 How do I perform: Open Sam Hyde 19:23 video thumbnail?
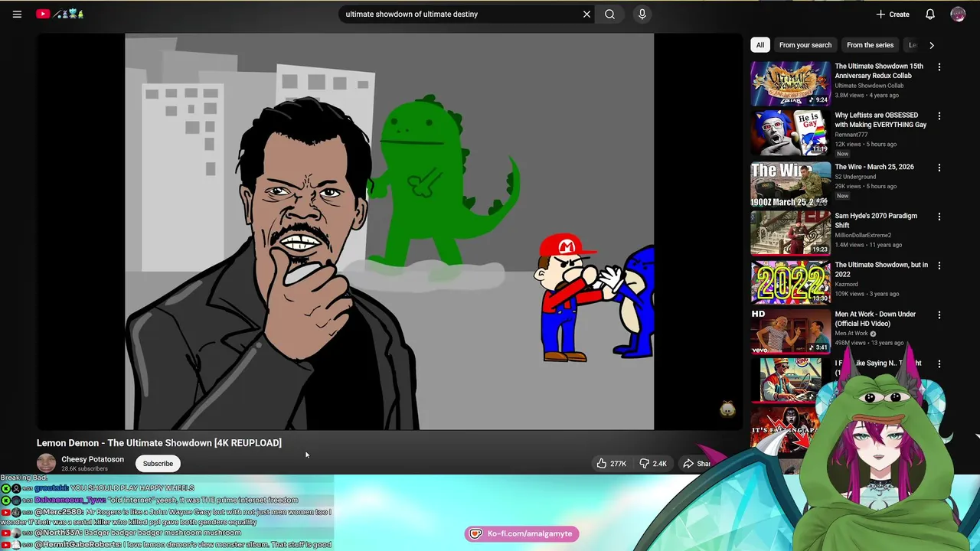[790, 233]
